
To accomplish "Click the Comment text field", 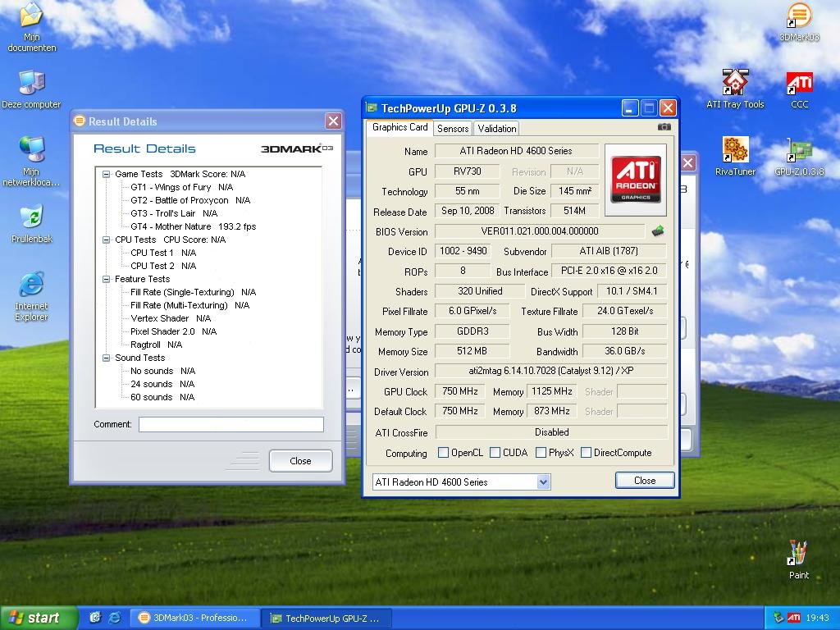I will pos(231,424).
